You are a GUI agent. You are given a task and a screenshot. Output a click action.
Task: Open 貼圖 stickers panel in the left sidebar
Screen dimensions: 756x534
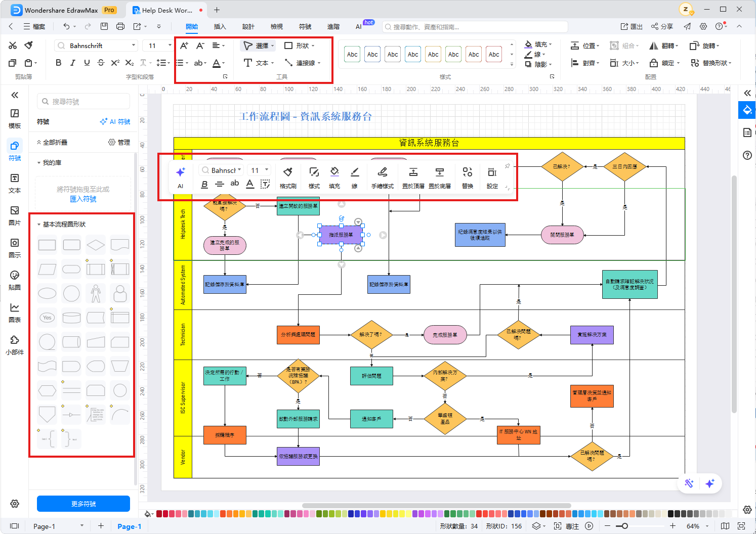(x=15, y=280)
